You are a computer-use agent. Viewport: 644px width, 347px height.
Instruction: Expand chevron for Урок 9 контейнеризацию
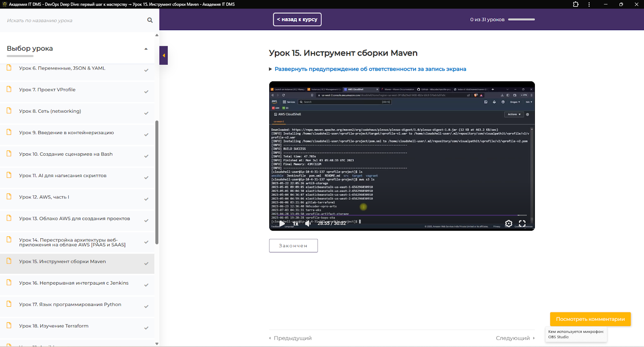(x=147, y=135)
